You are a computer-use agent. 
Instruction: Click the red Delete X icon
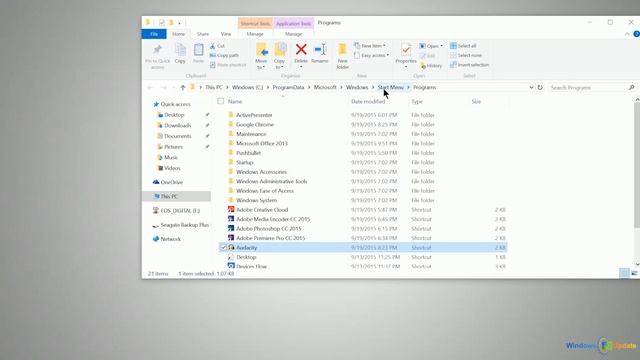[x=301, y=49]
